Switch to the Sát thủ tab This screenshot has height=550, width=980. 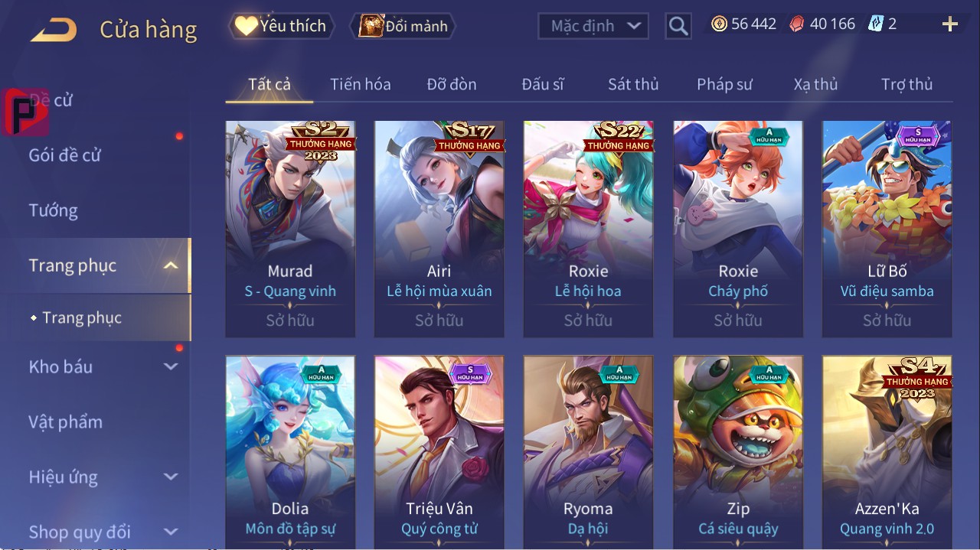pyautogui.click(x=633, y=84)
